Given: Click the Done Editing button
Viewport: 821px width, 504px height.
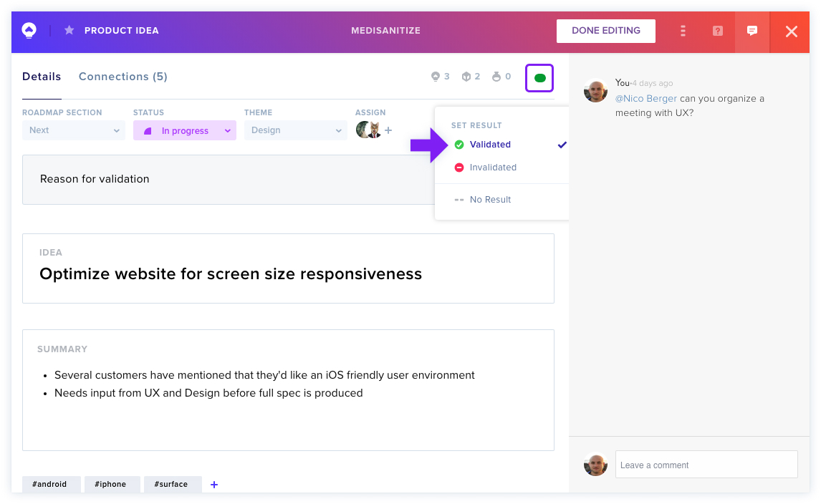Looking at the screenshot, I should [x=606, y=31].
